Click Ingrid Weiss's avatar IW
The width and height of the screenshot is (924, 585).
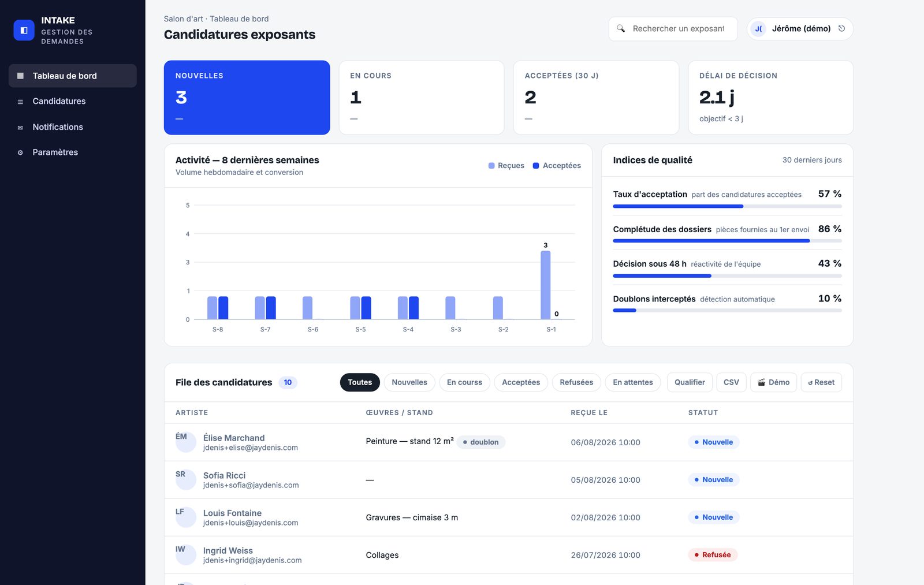click(185, 555)
